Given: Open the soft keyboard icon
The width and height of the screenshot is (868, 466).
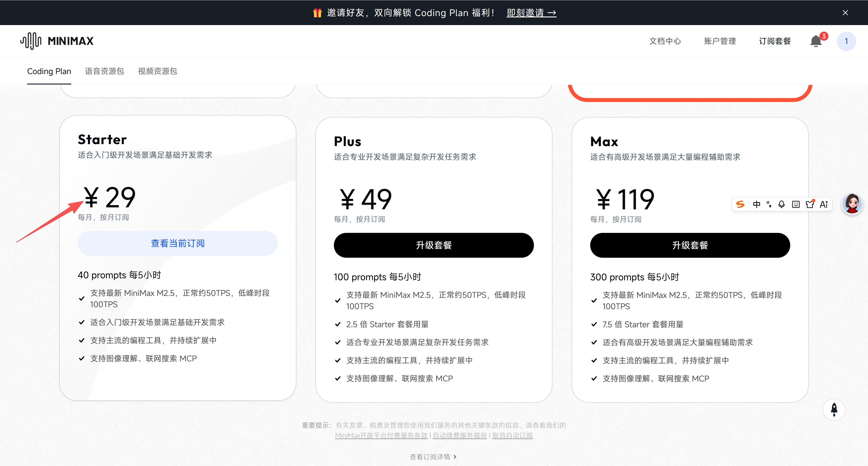Looking at the screenshot, I should [x=796, y=204].
